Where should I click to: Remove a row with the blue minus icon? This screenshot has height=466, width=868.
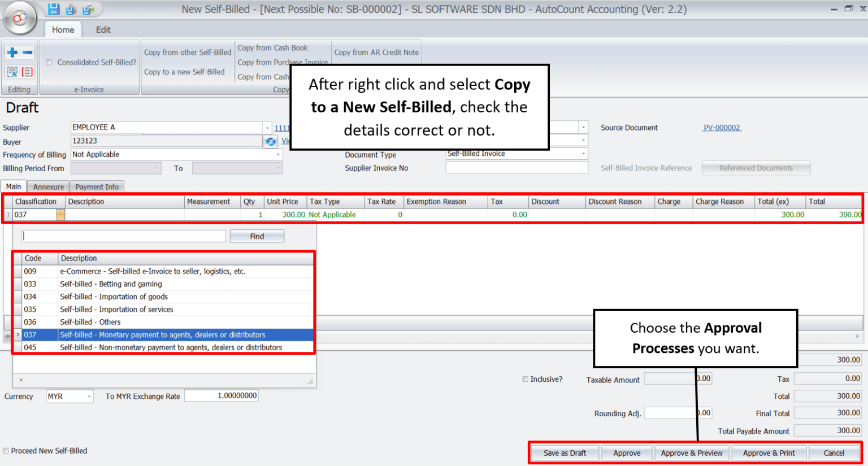27,53
